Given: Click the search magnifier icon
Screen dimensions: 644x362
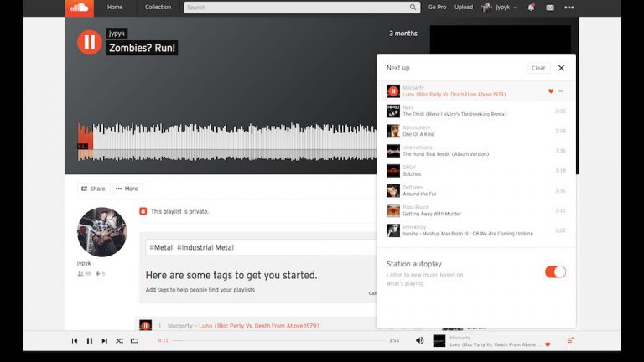Looking at the screenshot, I should [413, 8].
